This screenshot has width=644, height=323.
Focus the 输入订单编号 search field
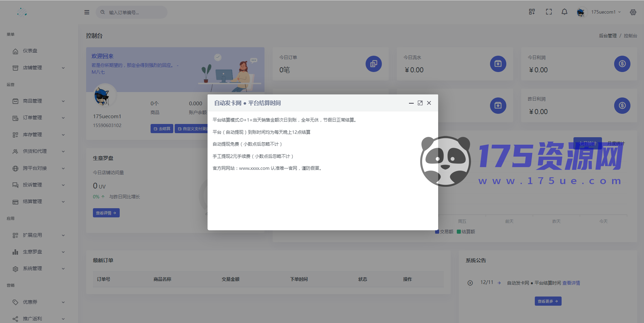coord(132,12)
